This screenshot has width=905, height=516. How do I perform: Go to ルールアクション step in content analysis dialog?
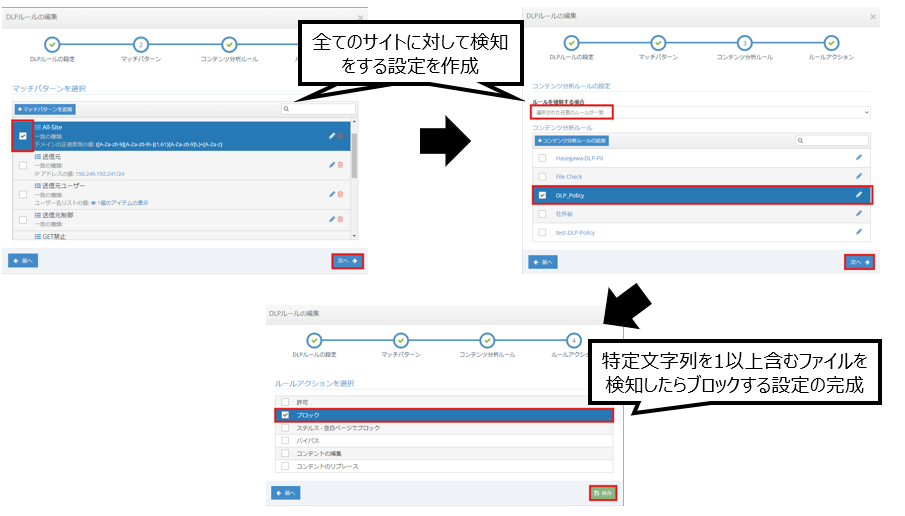(831, 43)
